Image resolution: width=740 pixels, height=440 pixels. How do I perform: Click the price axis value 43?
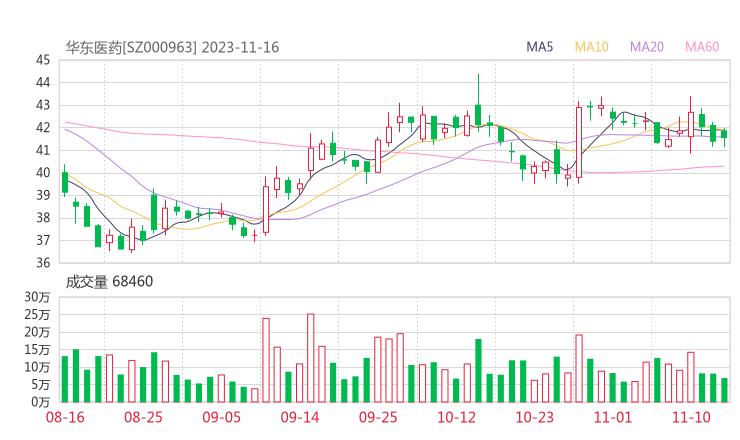click(x=43, y=105)
